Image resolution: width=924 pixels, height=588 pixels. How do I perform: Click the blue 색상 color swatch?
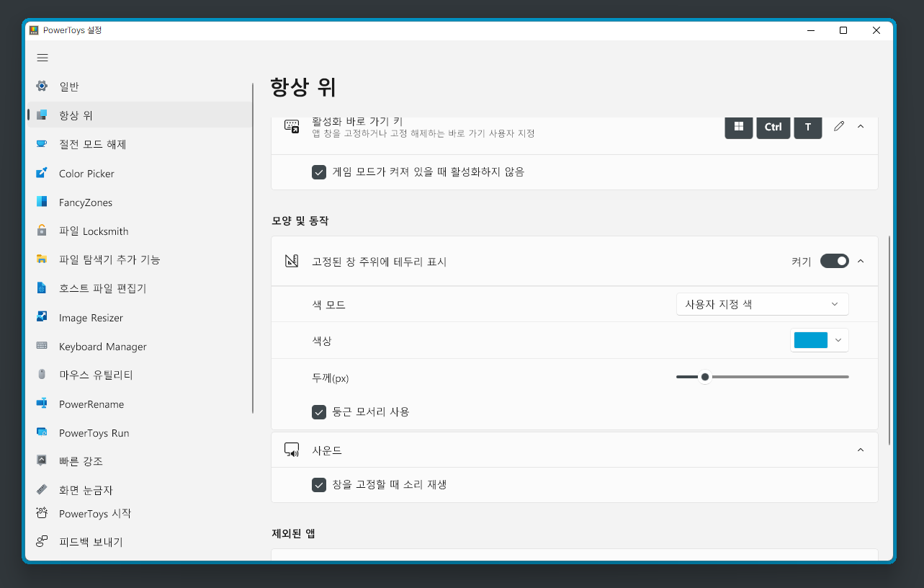810,340
